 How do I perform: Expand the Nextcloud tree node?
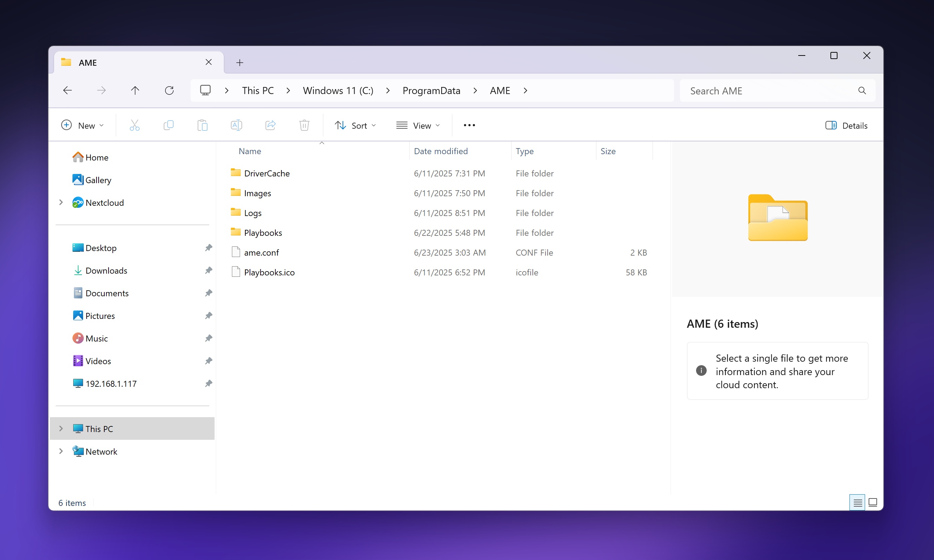61,203
